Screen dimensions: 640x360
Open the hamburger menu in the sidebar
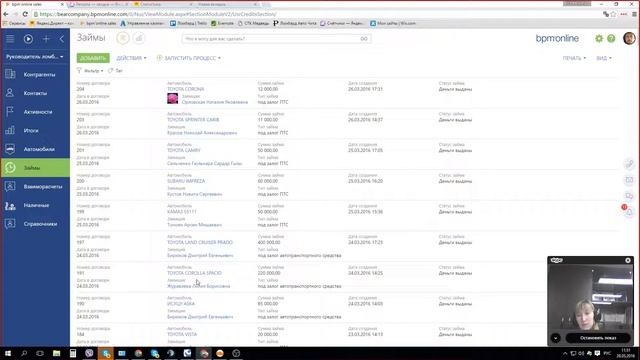click(10, 39)
